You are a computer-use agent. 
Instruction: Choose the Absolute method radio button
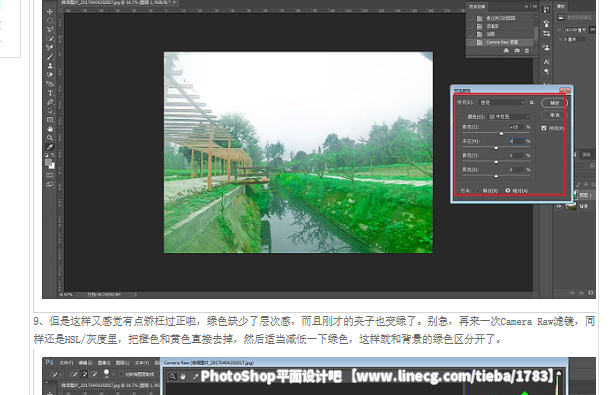(508, 191)
